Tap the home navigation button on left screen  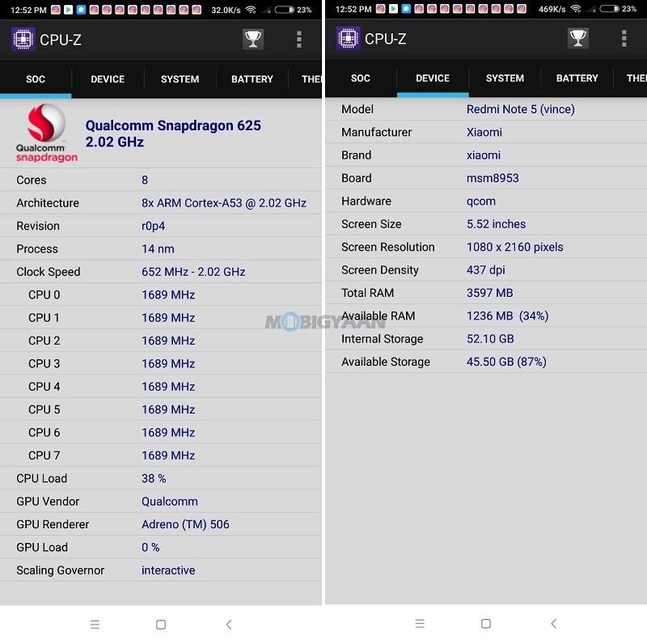click(x=161, y=625)
